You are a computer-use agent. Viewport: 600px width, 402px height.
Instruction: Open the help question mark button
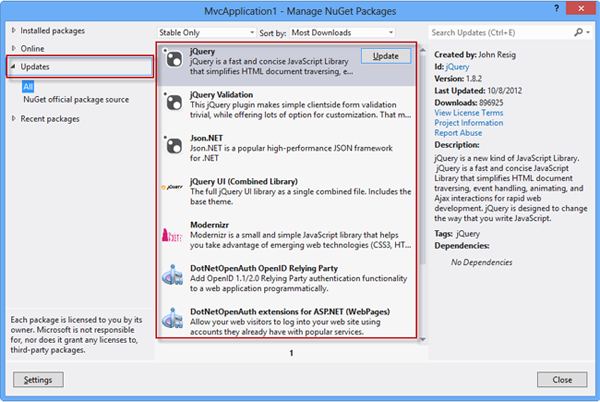(x=556, y=8)
